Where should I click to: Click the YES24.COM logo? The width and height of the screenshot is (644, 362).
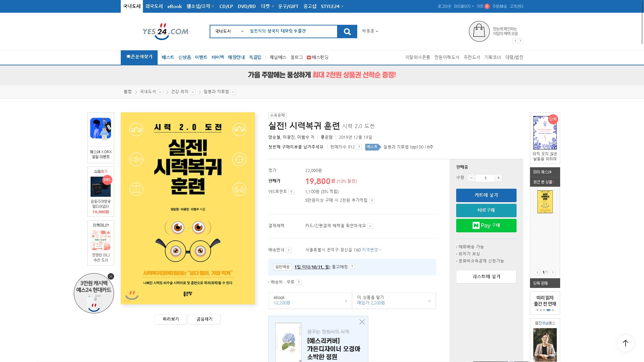click(165, 32)
